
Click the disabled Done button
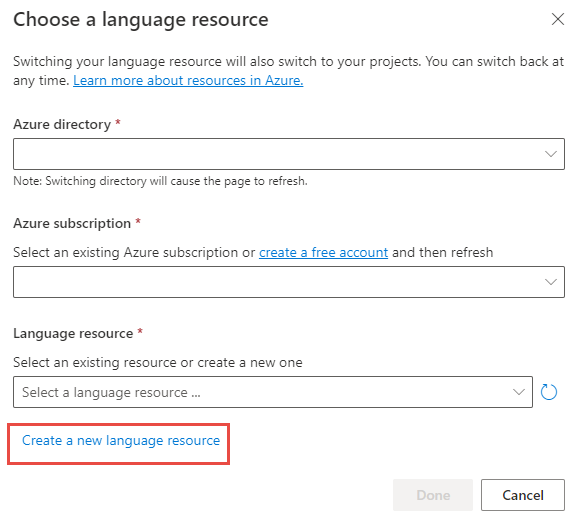(x=433, y=495)
